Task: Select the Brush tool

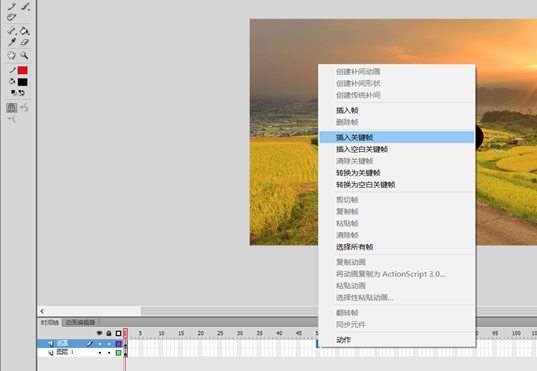Action: 25,6
